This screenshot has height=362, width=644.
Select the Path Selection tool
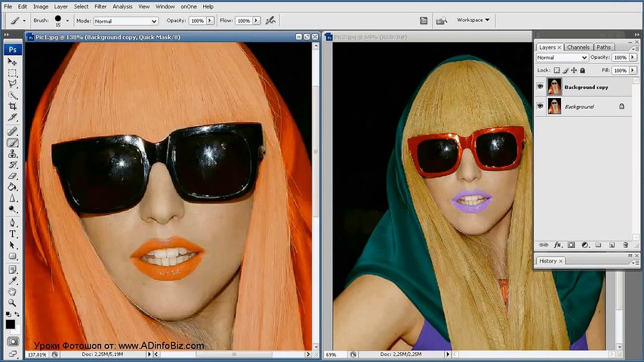(12, 245)
